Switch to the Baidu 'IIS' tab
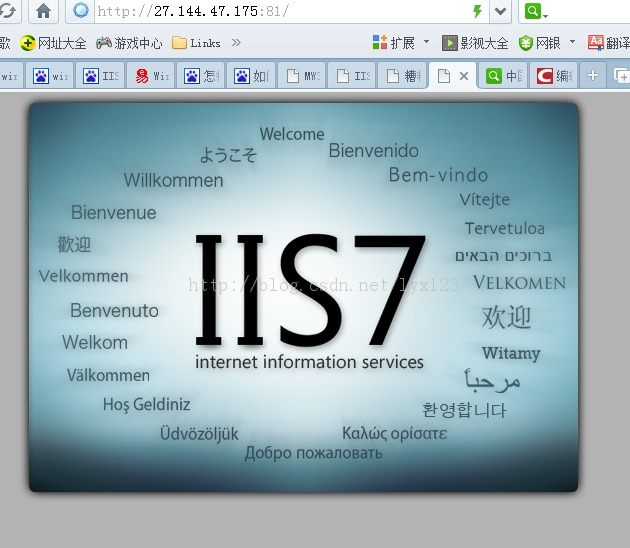 (x=100, y=76)
